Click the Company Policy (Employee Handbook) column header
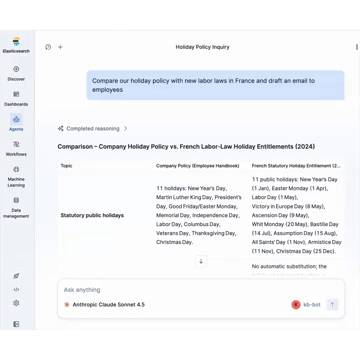Screen dimensions: 360x360 tap(198, 166)
